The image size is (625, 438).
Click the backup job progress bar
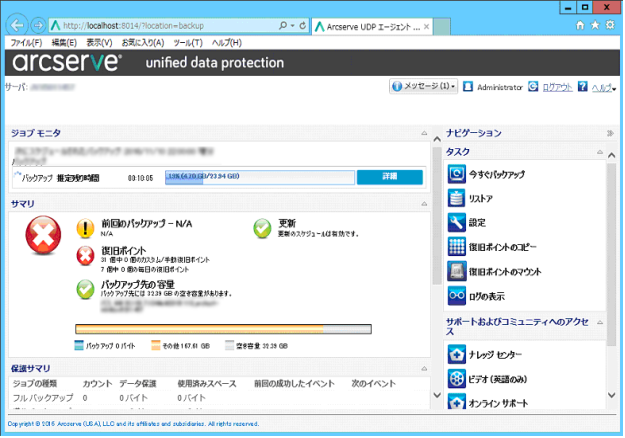(259, 177)
